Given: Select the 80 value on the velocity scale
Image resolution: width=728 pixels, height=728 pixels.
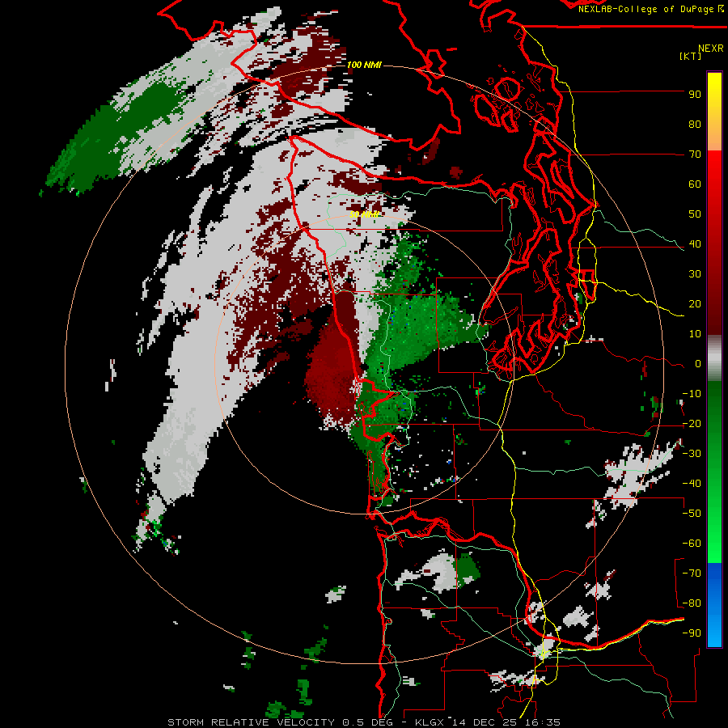Looking at the screenshot, I should 695,124.
